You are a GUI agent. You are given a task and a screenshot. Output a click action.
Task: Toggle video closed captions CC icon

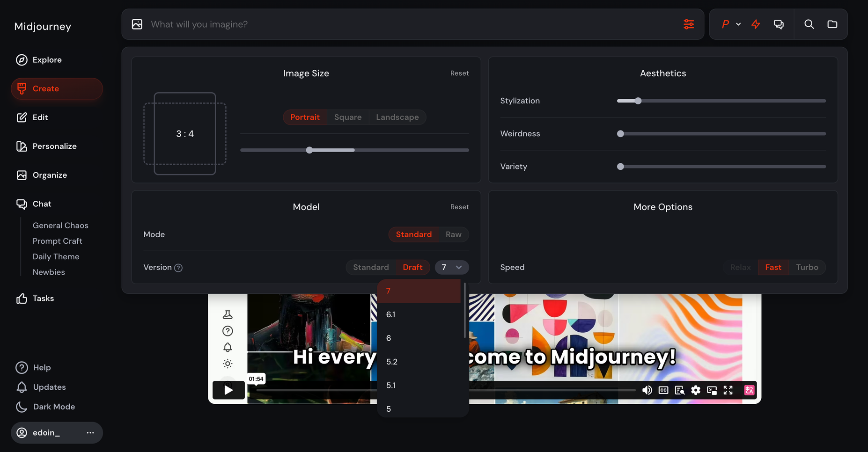point(663,390)
